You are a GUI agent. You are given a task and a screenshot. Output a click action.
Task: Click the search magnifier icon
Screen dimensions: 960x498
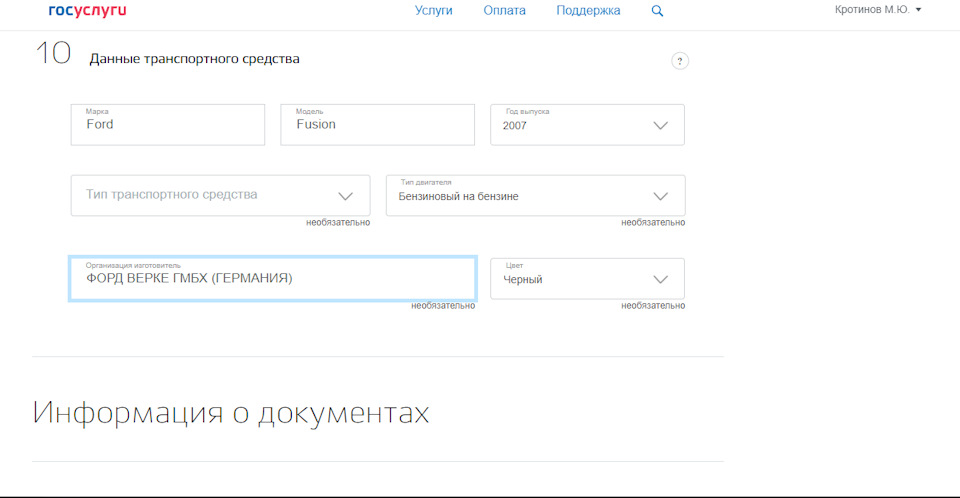(x=657, y=10)
